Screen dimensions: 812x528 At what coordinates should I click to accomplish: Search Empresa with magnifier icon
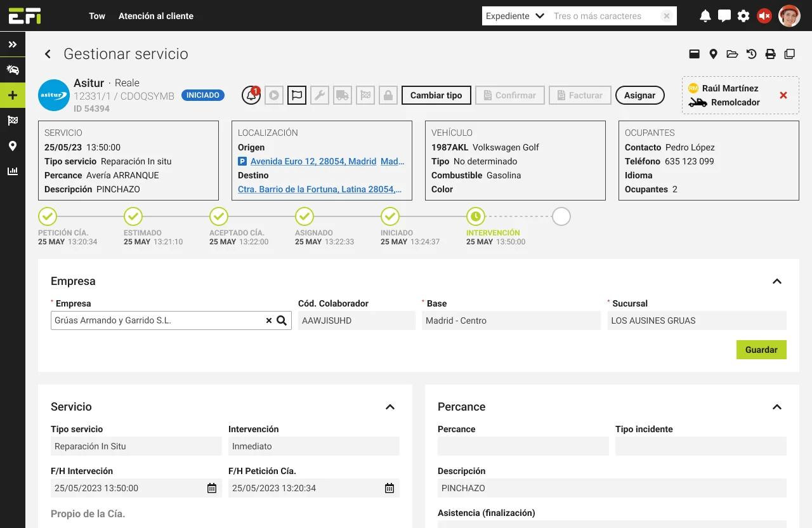click(x=282, y=320)
